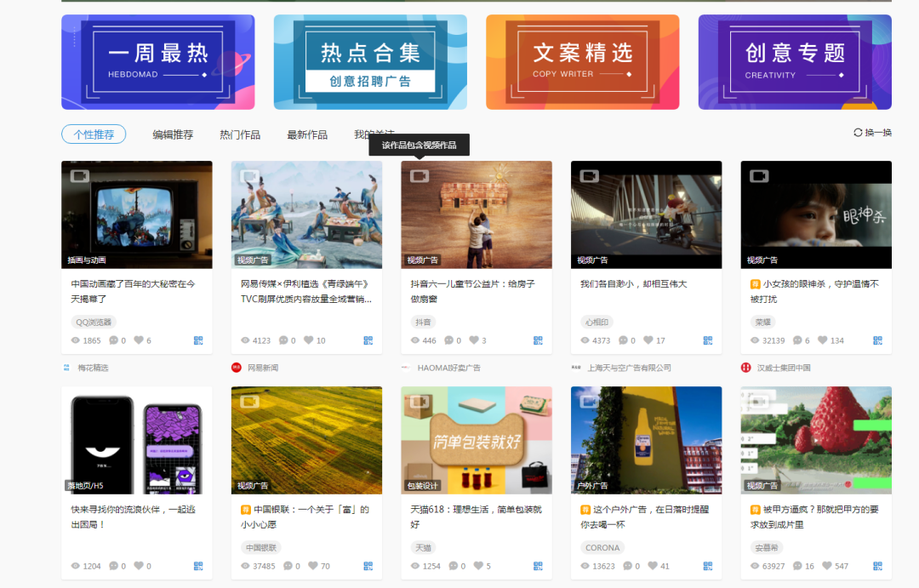Open the QR code icon on 天猫618 card

[538, 567]
